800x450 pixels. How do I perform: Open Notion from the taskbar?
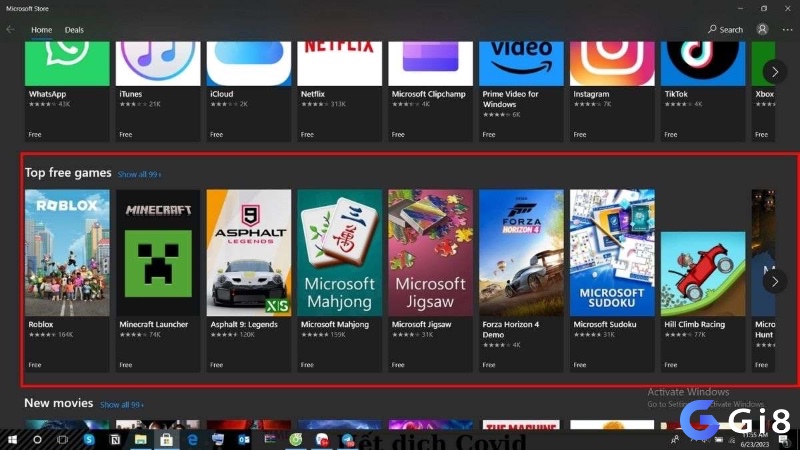[115, 439]
